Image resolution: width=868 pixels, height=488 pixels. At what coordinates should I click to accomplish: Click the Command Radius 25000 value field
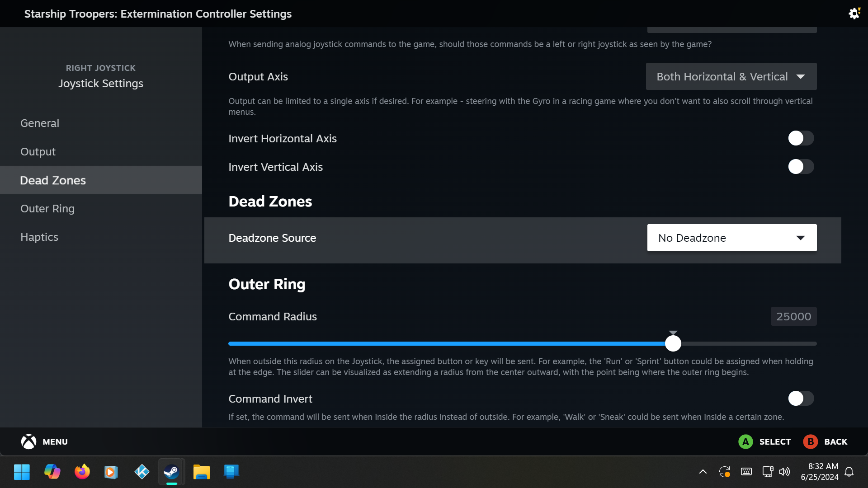click(x=793, y=316)
